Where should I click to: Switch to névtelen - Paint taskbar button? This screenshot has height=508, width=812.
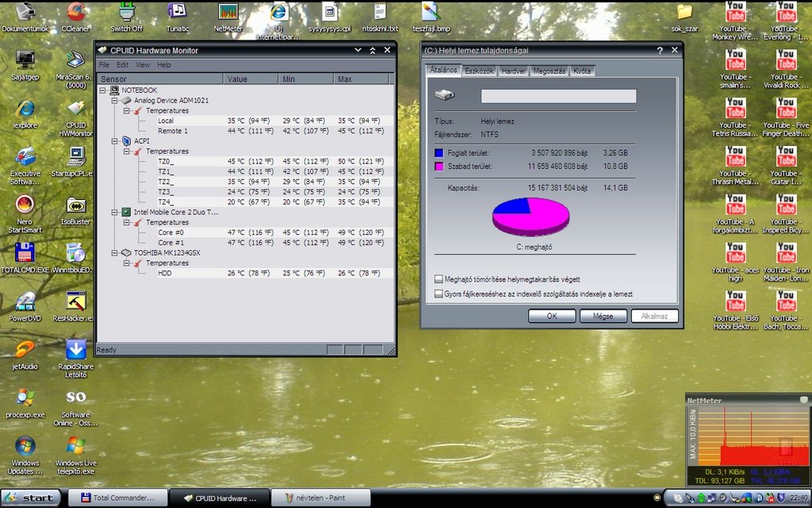click(320, 498)
